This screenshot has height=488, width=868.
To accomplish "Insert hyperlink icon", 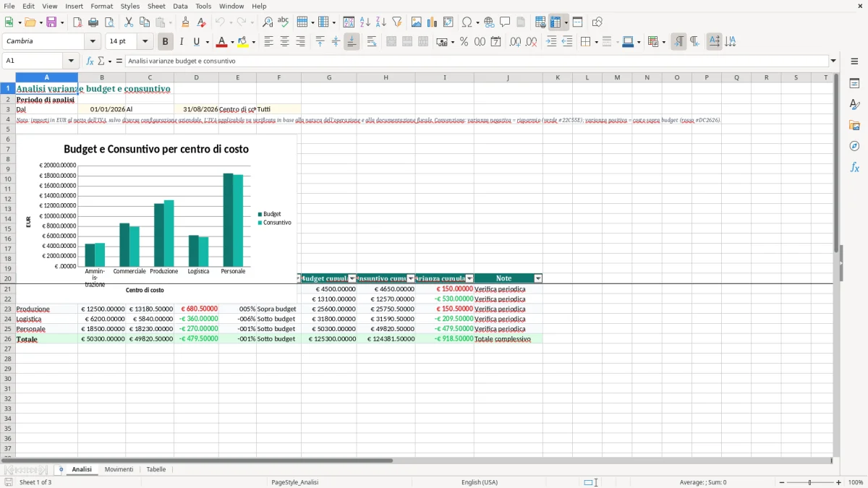I will pos(490,22).
